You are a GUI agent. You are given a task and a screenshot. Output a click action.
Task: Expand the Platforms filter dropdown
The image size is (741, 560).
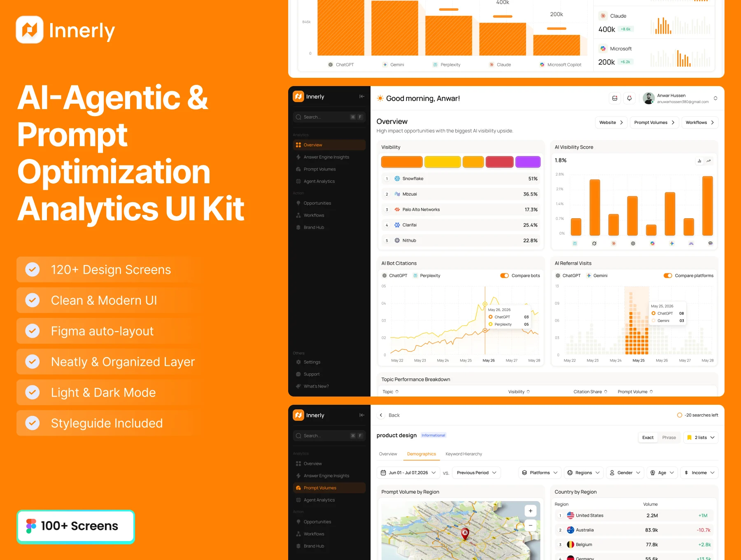(540, 473)
